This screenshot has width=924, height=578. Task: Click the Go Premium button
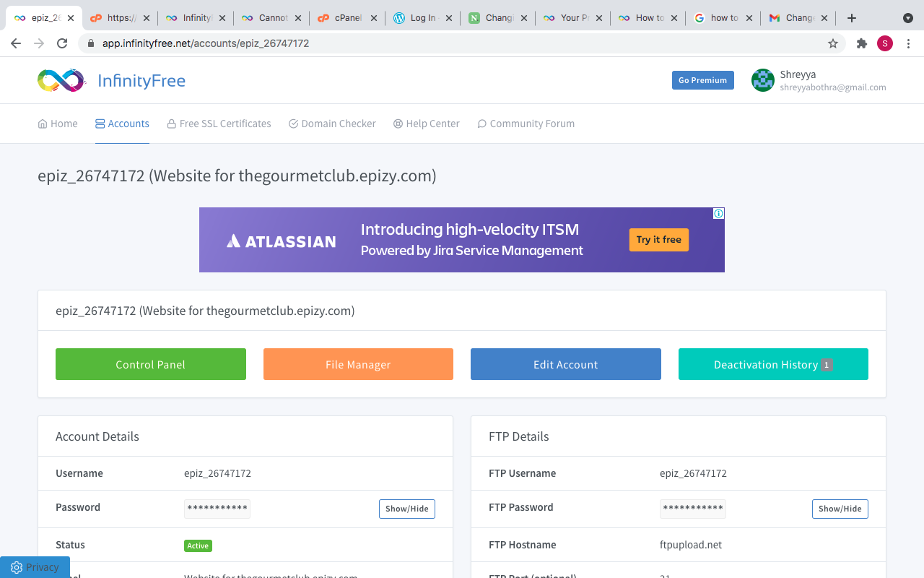(702, 80)
